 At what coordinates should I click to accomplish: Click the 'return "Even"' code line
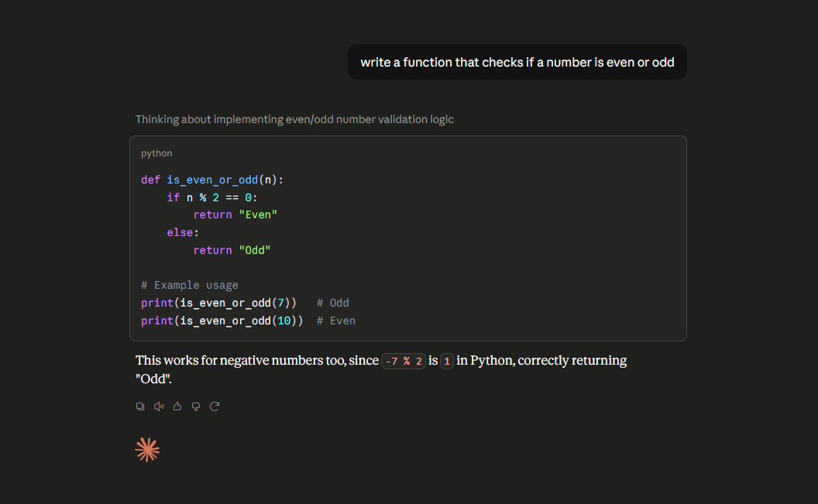pyautogui.click(x=235, y=214)
